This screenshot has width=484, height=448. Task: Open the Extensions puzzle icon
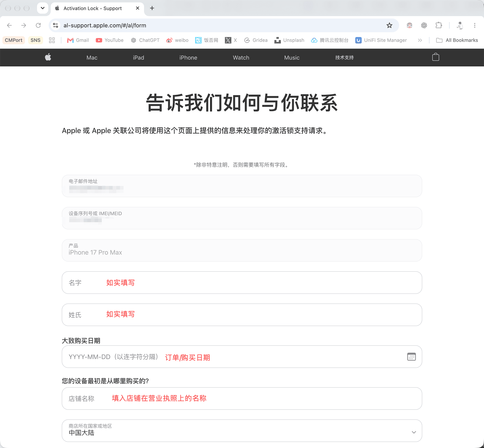(439, 25)
